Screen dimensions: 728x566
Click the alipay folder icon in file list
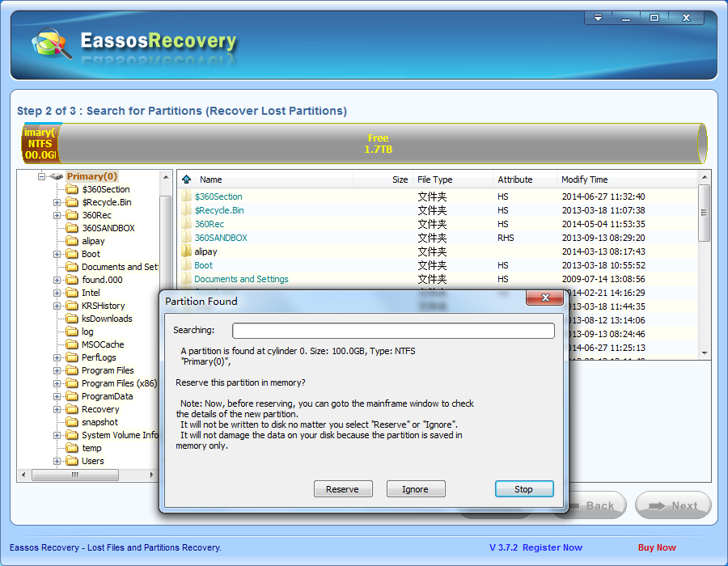(186, 251)
